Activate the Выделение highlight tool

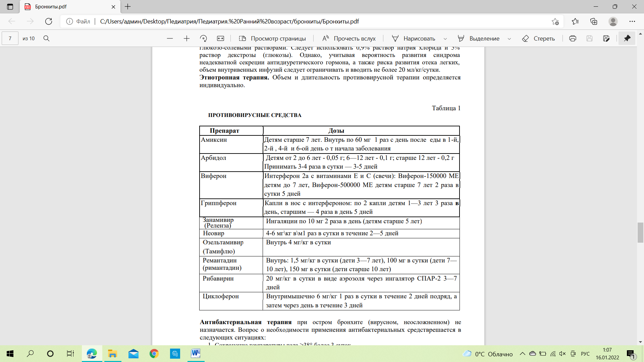click(479, 39)
